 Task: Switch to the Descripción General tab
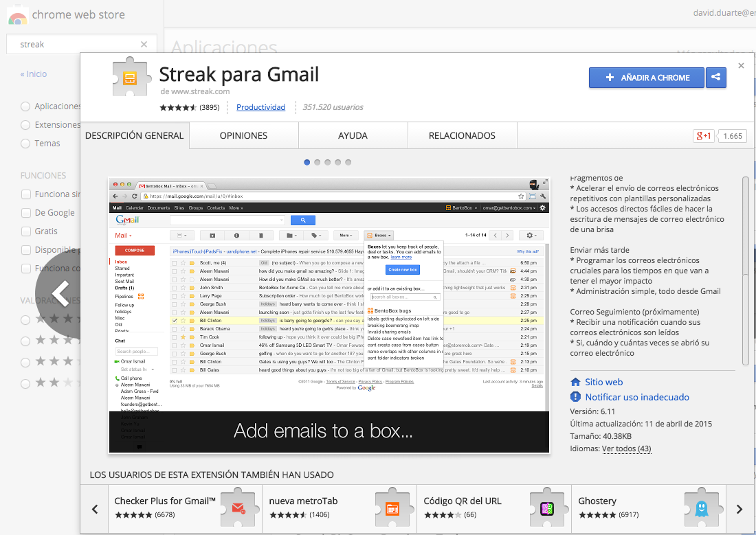pos(135,135)
